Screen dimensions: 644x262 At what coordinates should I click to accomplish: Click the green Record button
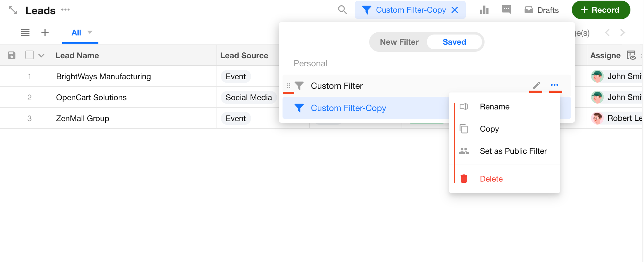[601, 10]
